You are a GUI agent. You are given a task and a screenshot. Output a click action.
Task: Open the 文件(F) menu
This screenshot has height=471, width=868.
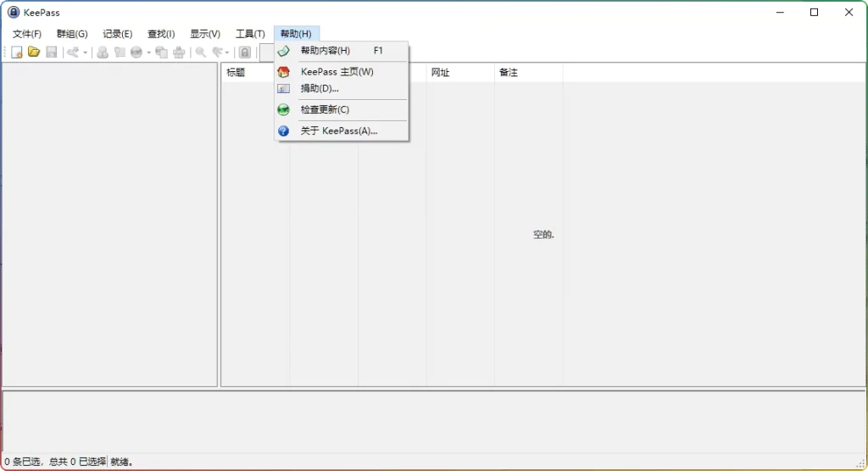26,34
